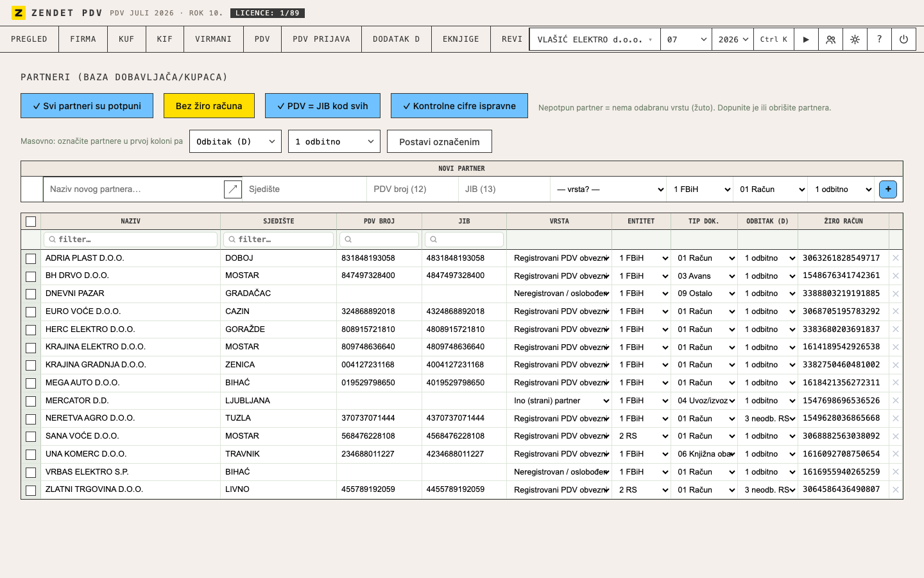Viewport: 924px width, 578px height.
Task: Open the Odbitak (D) bulk field dropdown
Action: 235,141
